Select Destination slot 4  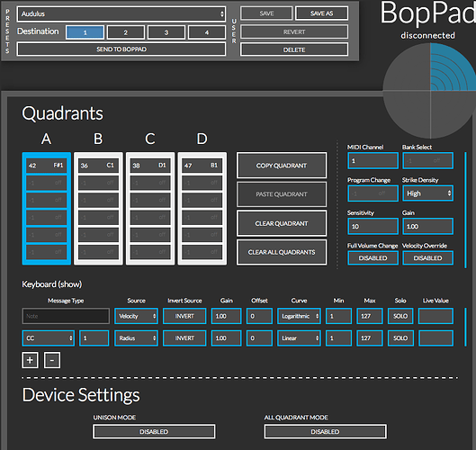(207, 32)
